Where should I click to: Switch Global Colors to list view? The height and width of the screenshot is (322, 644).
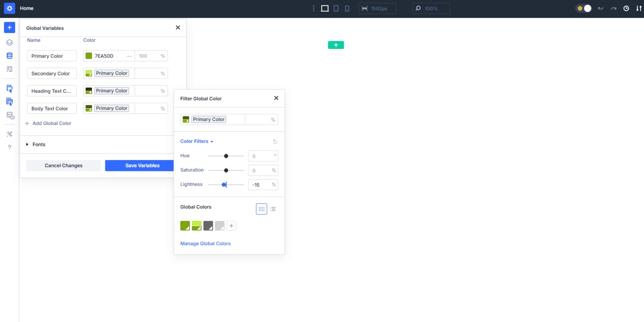(x=273, y=209)
